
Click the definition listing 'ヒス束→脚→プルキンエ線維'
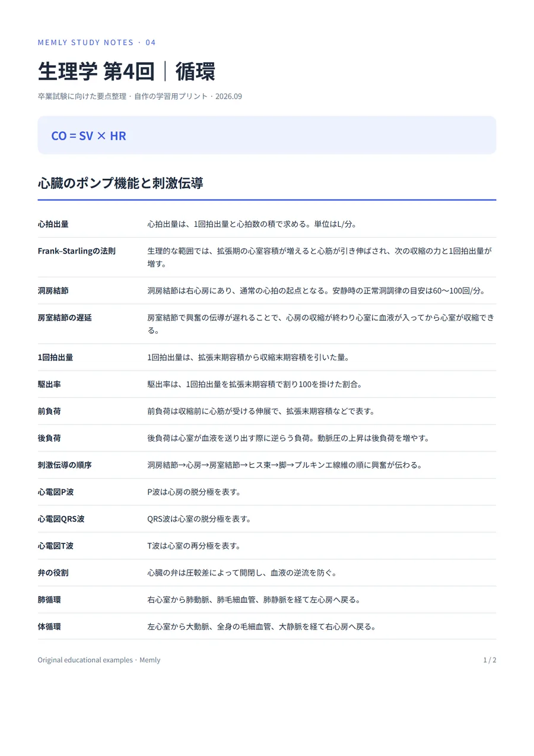(285, 465)
